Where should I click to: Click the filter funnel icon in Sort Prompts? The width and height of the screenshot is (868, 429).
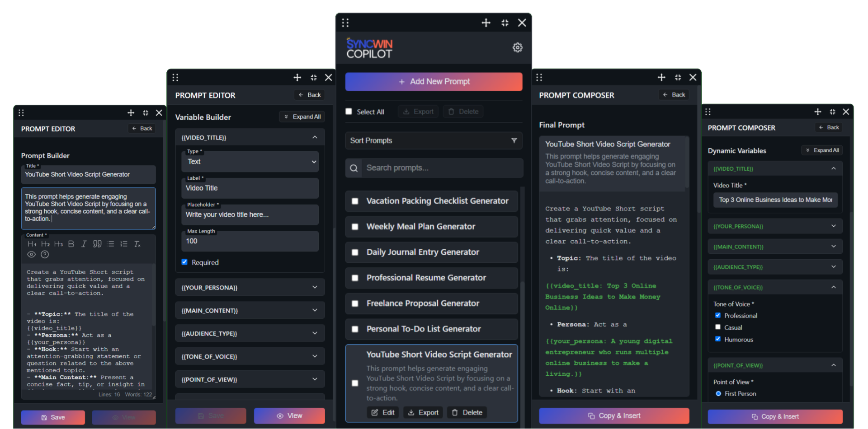[514, 140]
